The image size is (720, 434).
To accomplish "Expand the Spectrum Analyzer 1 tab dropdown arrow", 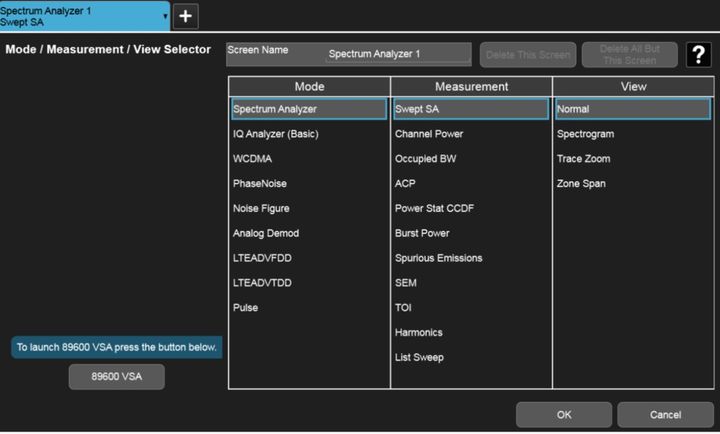I will pyautogui.click(x=165, y=16).
